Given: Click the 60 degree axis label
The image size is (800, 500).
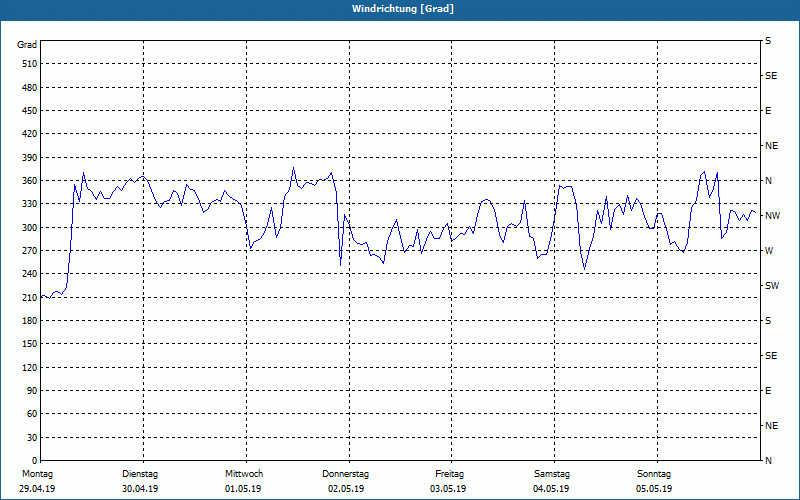Looking at the screenshot, I should [32, 413].
